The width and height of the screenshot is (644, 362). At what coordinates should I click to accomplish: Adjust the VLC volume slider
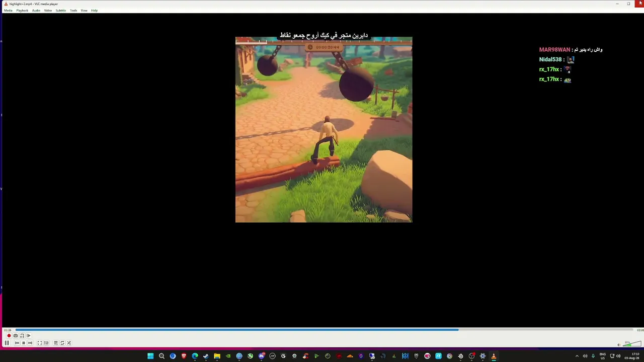[632, 344]
